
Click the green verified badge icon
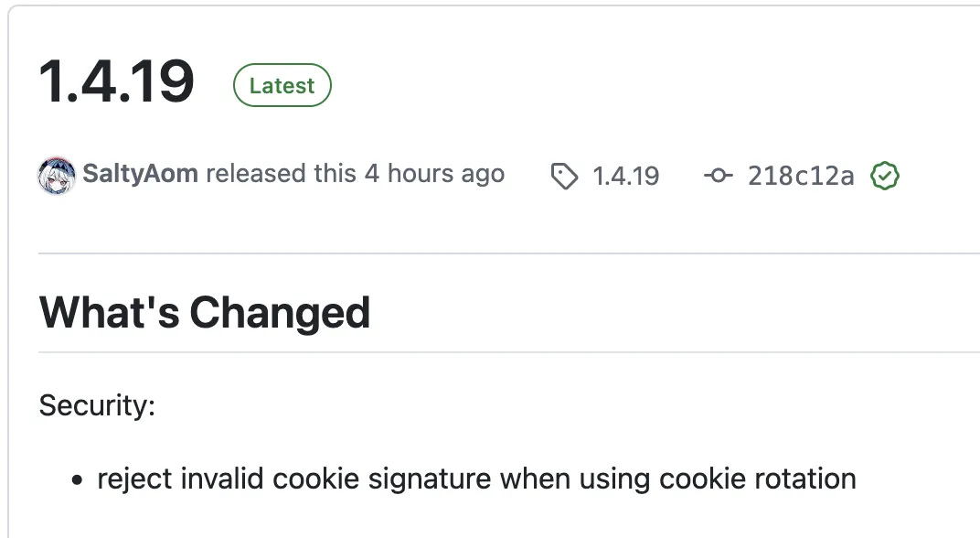point(884,176)
